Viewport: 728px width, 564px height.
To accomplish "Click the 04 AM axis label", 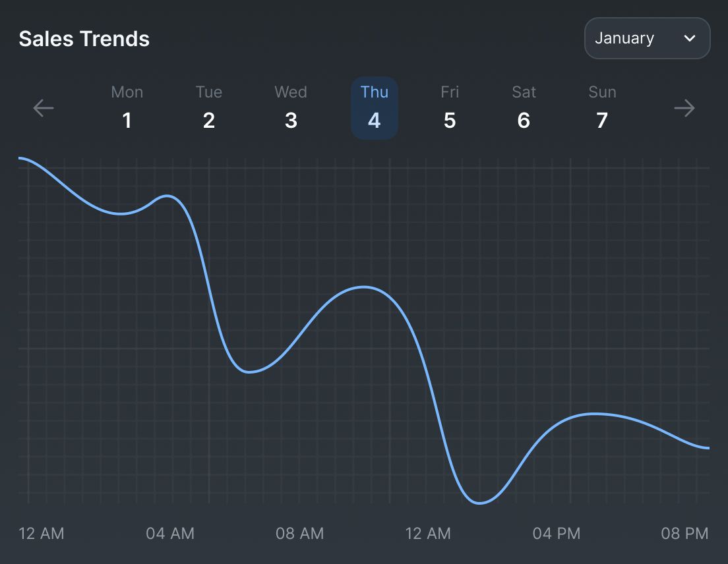I will (x=170, y=533).
